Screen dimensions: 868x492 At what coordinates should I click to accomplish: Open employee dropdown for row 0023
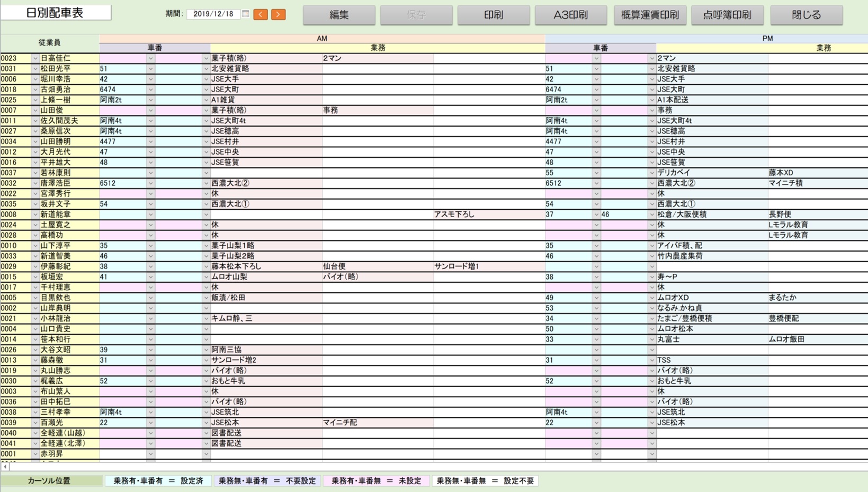[x=35, y=58]
